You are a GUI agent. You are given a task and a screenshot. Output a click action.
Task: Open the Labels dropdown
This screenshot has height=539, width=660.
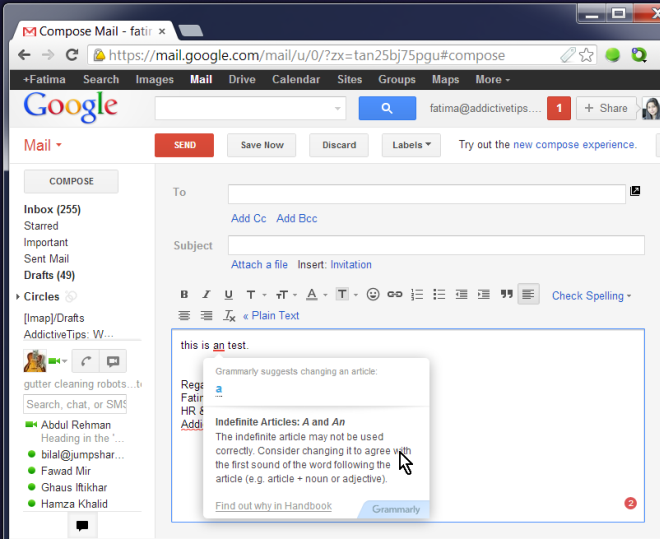click(411, 145)
